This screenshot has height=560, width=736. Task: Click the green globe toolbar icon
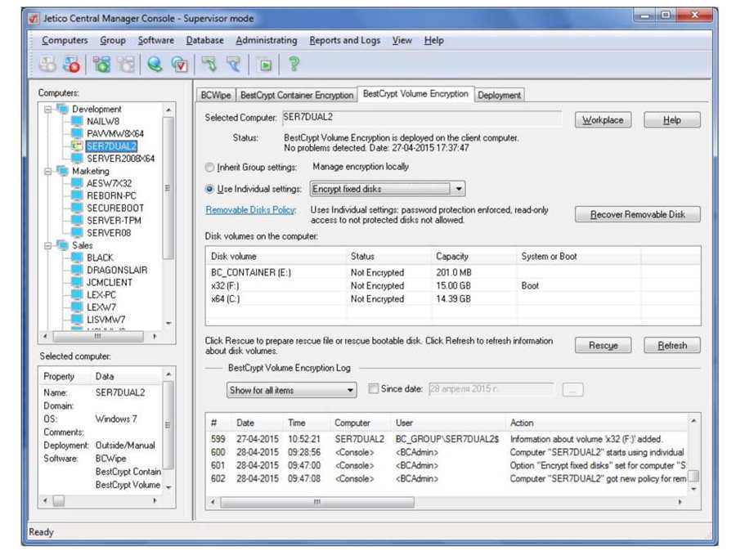click(x=155, y=64)
